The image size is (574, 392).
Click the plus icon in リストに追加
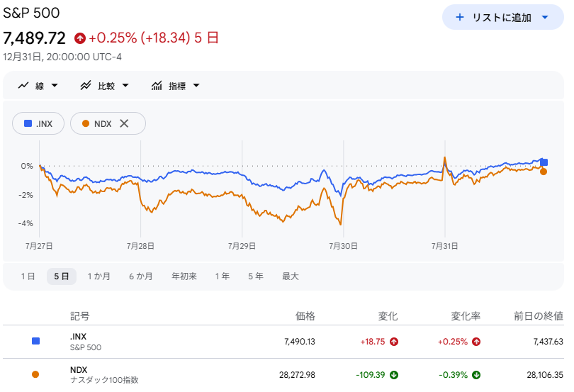[460, 17]
